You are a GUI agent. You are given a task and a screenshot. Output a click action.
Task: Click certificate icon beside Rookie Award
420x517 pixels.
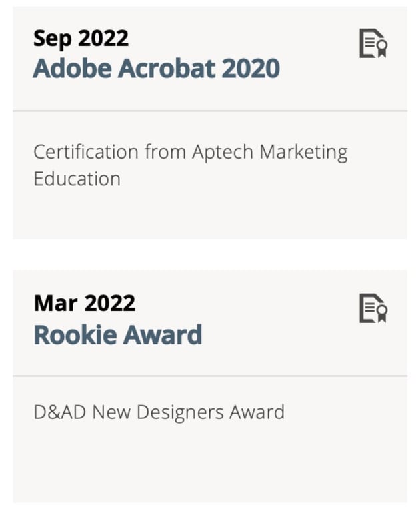coord(373,308)
